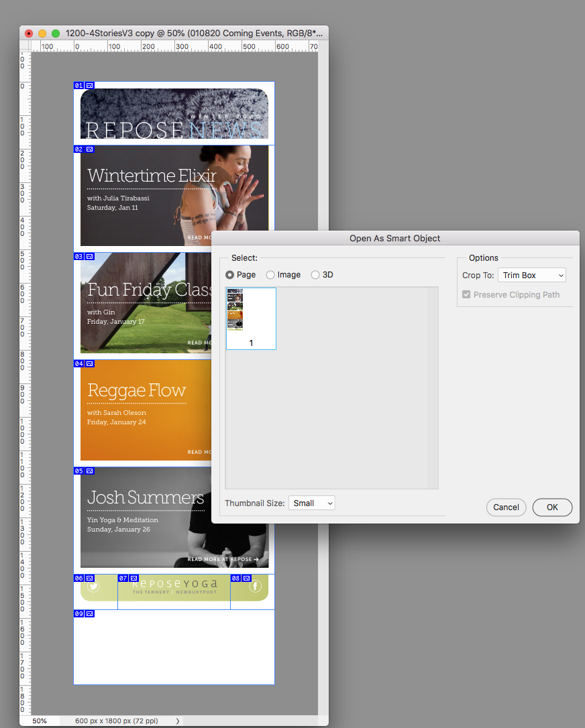Viewport: 585px width, 728px height.
Task: Open the Crop To dropdown showing Trim Box
Action: pos(531,275)
